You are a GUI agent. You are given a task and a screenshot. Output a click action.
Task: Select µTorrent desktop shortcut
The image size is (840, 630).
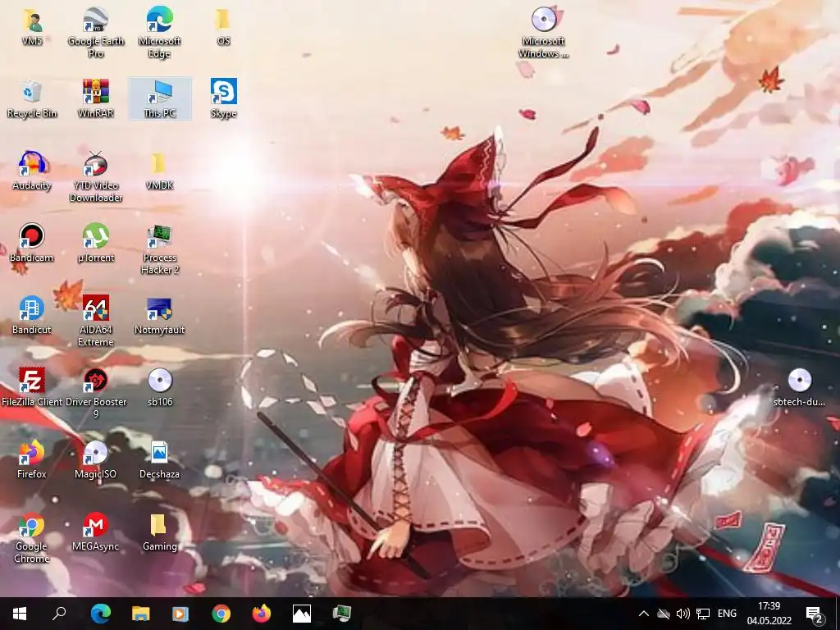96,243
